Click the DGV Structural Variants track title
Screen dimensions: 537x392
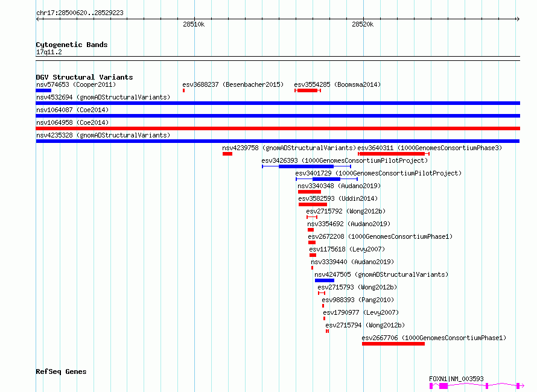tap(84, 77)
